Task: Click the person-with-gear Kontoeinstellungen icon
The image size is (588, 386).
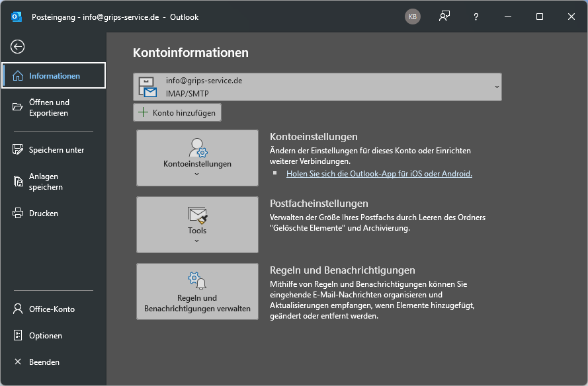Action: point(198,147)
